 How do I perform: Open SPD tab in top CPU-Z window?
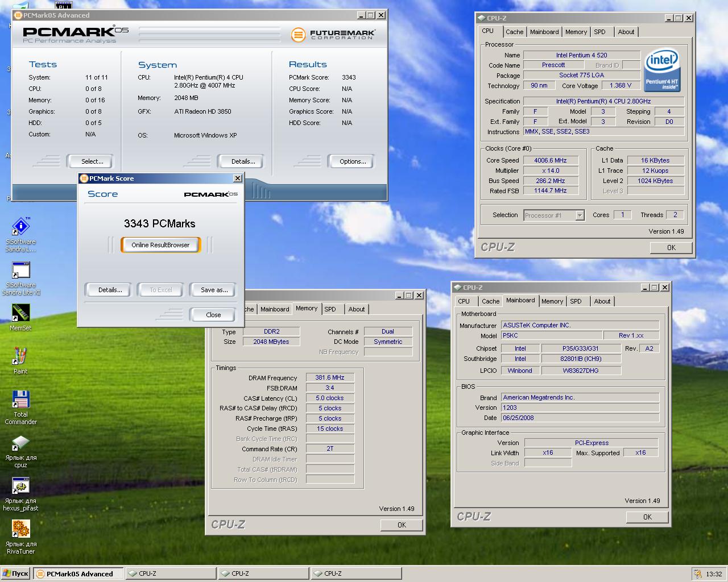600,32
